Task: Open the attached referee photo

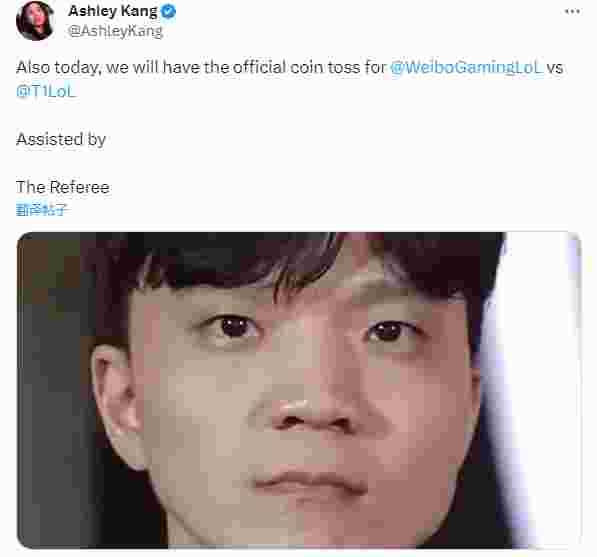Action: 299,390
